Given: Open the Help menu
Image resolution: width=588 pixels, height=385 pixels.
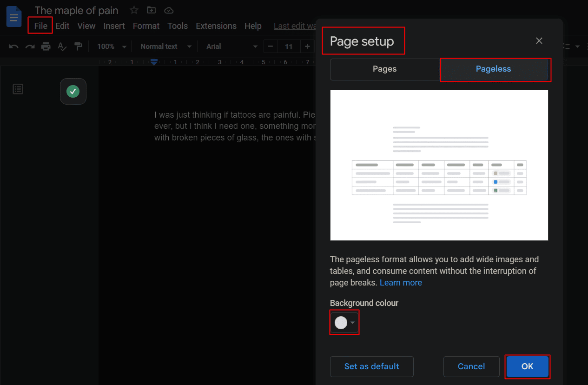Looking at the screenshot, I should [253, 26].
